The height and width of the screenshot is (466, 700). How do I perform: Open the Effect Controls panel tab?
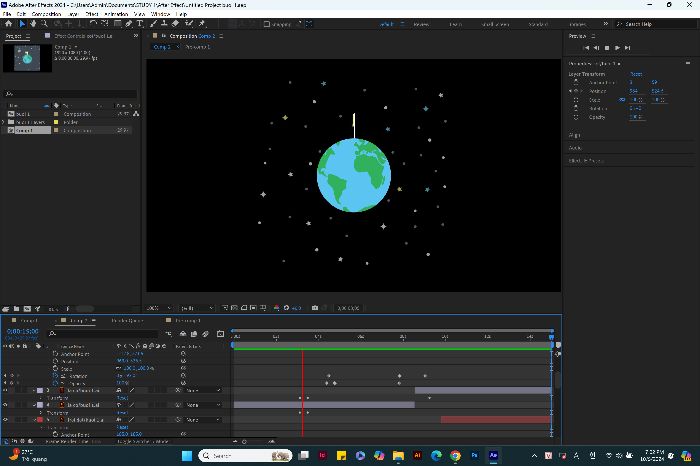[x=83, y=36]
